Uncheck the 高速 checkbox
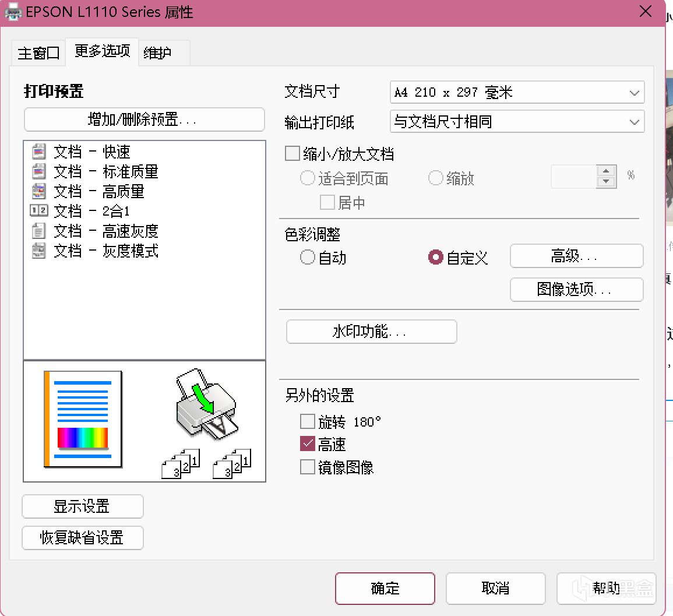The image size is (673, 616). coord(307,444)
